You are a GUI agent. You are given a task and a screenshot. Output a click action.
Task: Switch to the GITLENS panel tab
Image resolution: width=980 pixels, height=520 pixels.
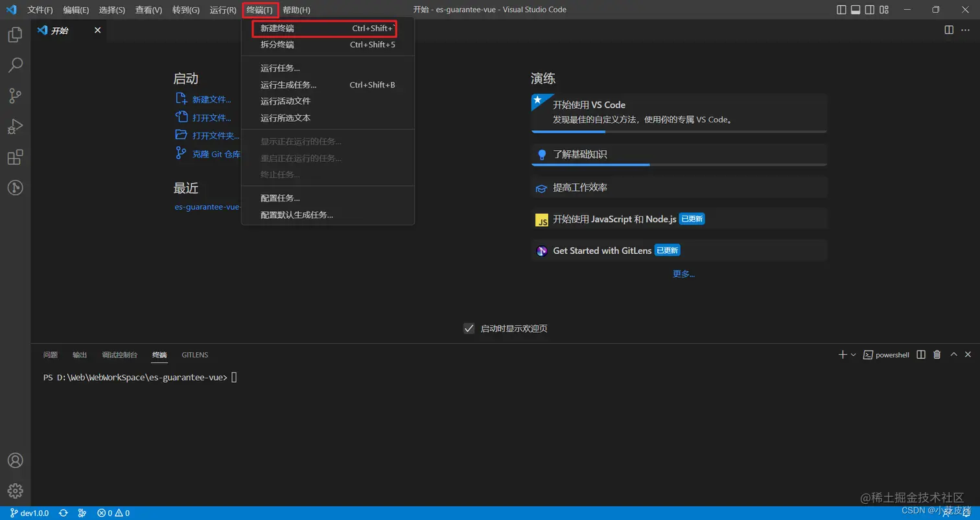(195, 355)
